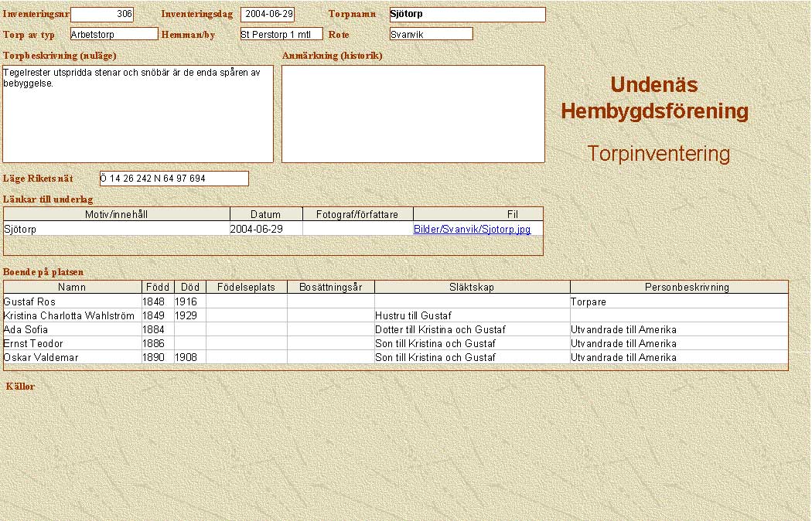
Task: Click the Motiv/innehåll column header
Action: click(x=117, y=214)
